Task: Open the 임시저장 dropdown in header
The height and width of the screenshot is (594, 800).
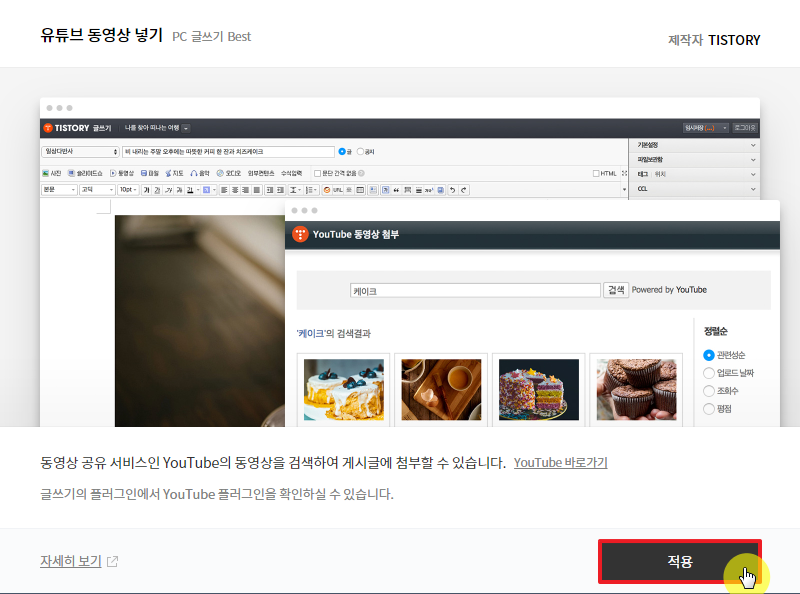Action: coord(706,128)
